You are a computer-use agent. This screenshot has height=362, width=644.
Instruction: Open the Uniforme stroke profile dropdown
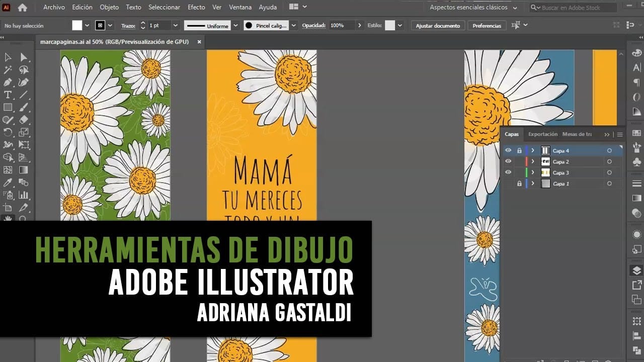coord(235,25)
